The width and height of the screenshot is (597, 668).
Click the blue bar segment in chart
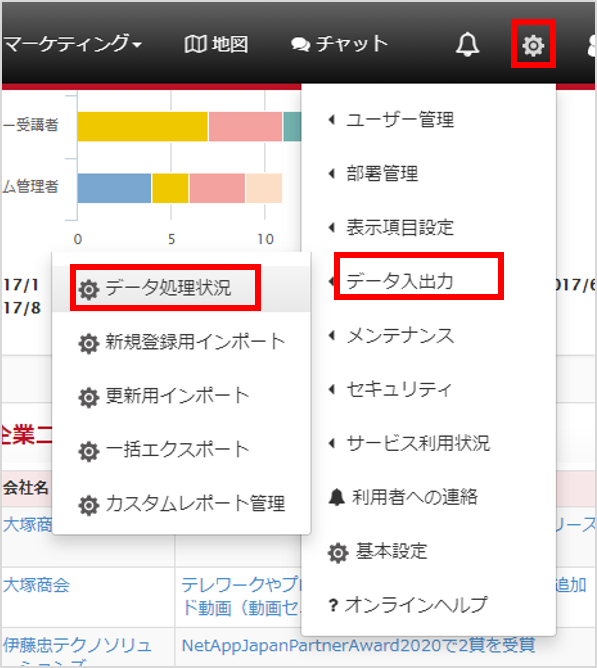tap(114, 188)
